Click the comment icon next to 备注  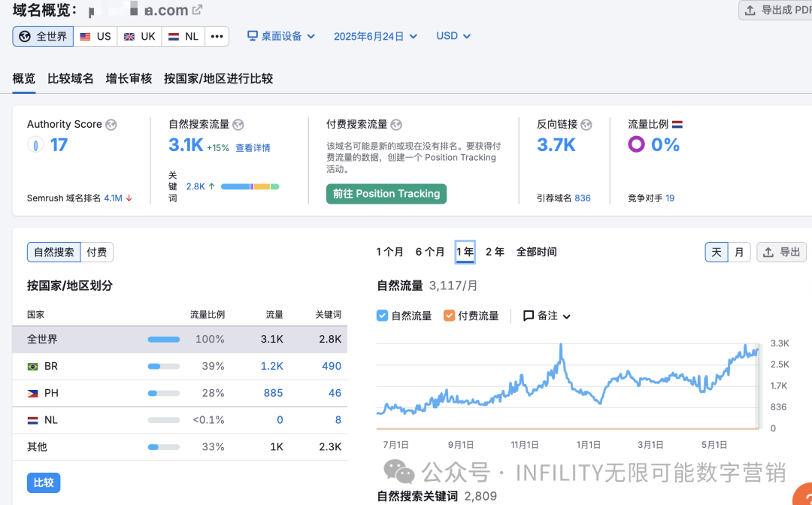(x=529, y=316)
